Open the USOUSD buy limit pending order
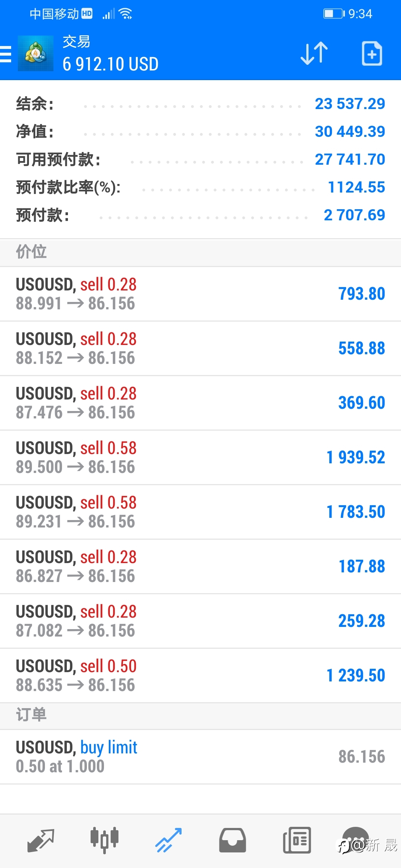 coord(200,757)
